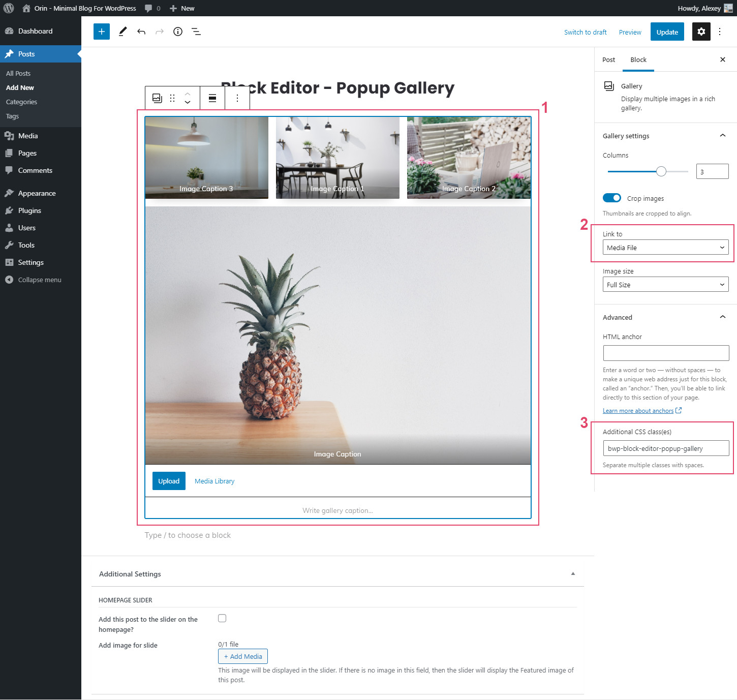Open the editor settings gear
This screenshot has height=700, width=737.
[x=701, y=32]
